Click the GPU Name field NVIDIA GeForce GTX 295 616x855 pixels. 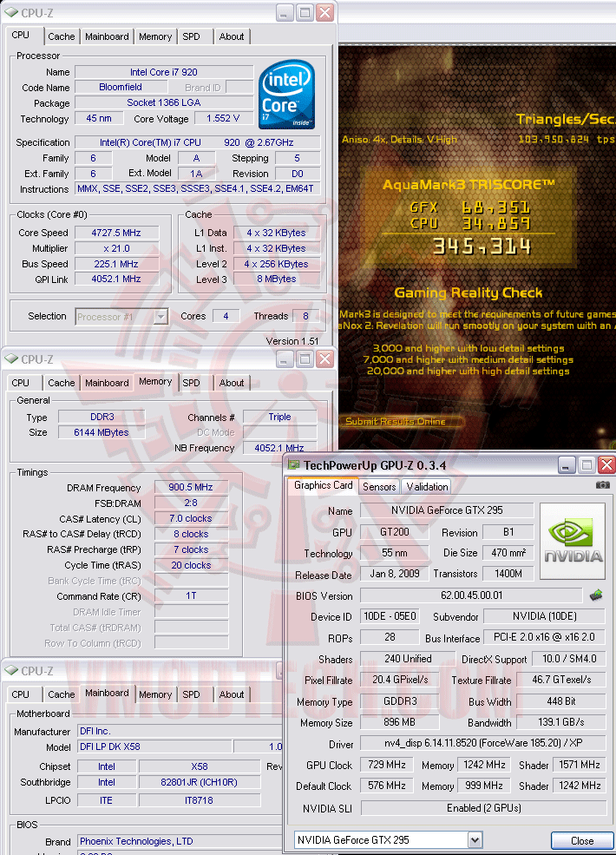pyautogui.click(x=447, y=510)
